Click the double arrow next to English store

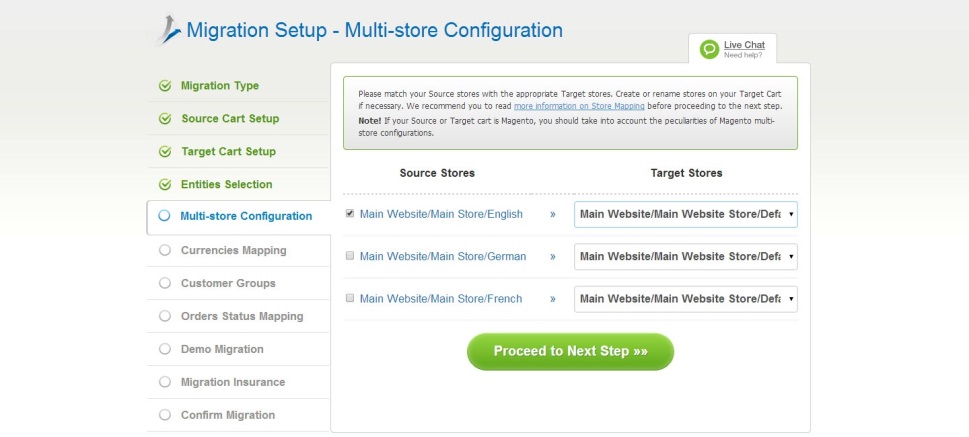tap(552, 214)
